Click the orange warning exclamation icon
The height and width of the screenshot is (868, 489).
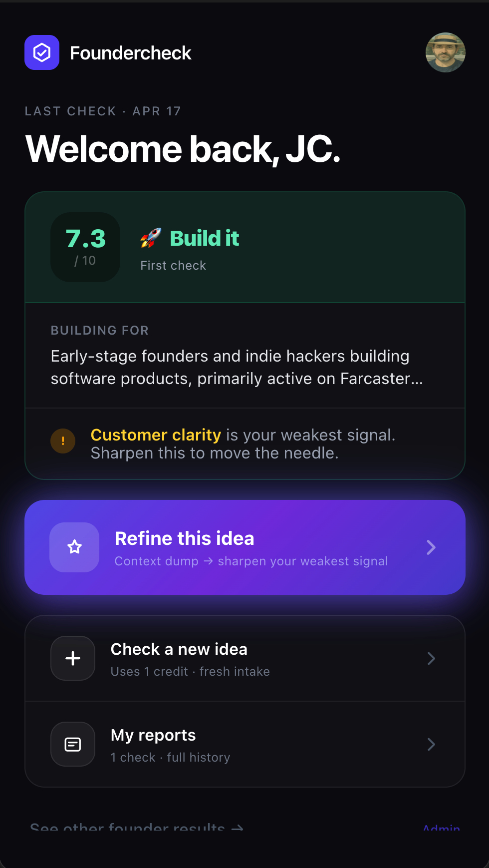coord(63,441)
